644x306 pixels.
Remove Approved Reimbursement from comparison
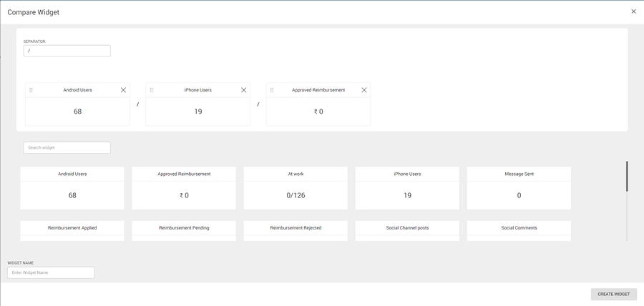(x=364, y=90)
